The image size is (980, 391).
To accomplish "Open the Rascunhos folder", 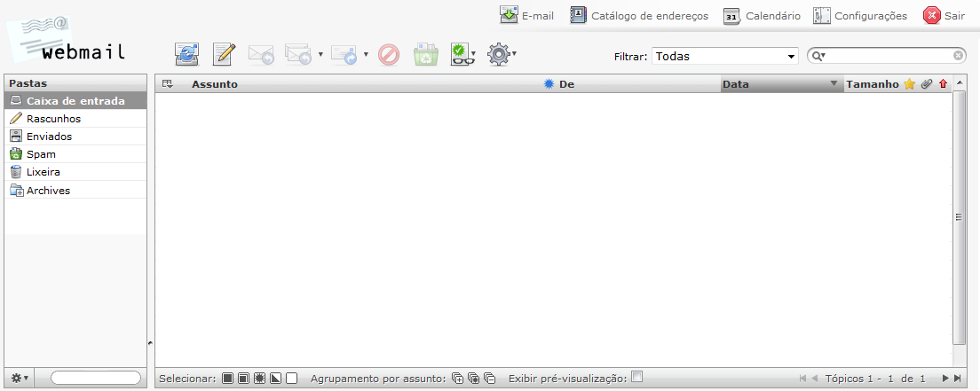I will click(x=53, y=119).
